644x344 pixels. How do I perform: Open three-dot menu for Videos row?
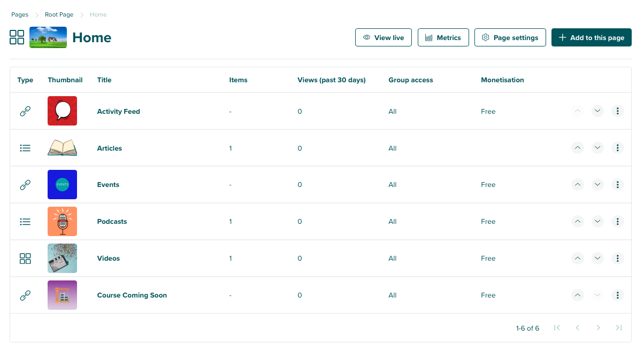coord(617,258)
